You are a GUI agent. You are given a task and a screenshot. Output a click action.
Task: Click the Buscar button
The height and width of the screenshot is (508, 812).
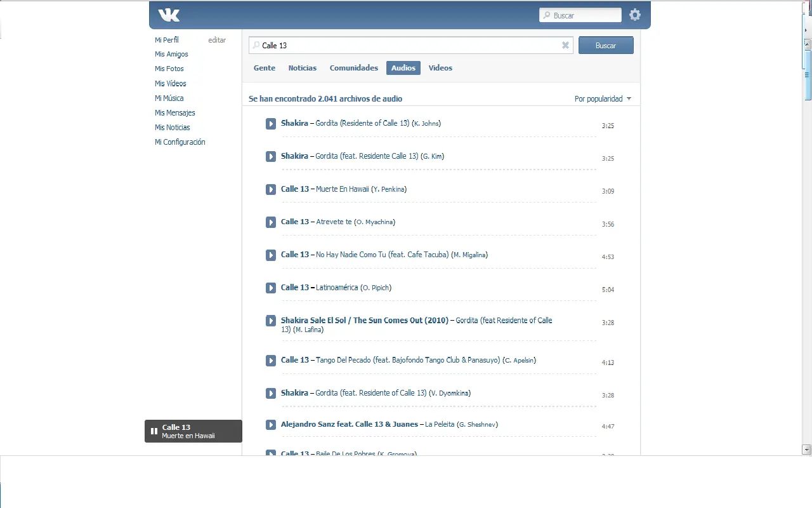tap(606, 45)
